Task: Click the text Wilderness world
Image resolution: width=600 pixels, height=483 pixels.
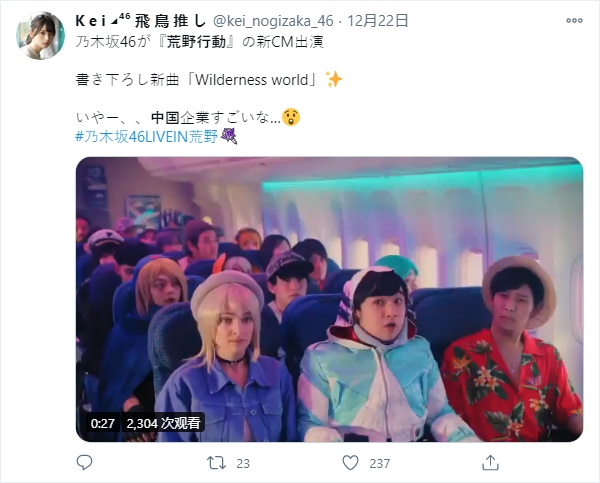Action: coord(252,80)
